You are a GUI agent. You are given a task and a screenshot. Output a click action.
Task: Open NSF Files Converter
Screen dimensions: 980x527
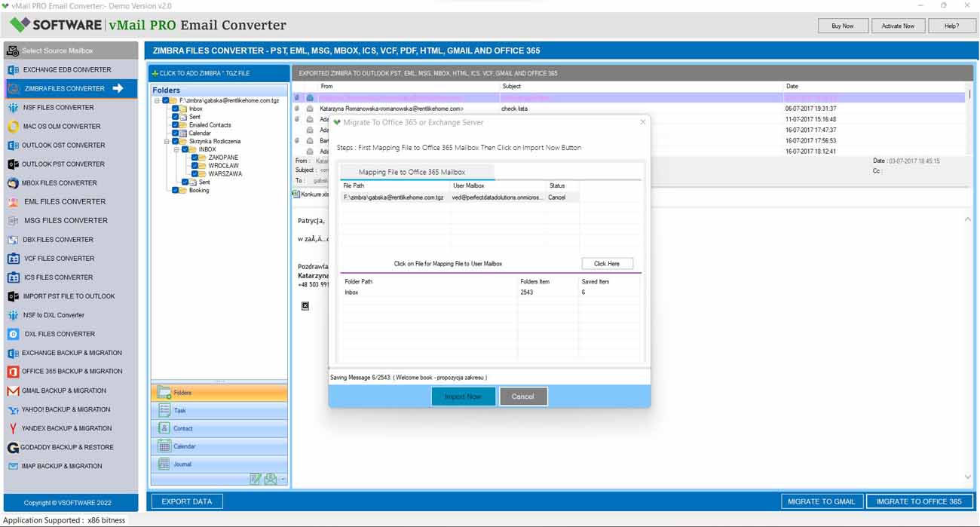point(70,107)
